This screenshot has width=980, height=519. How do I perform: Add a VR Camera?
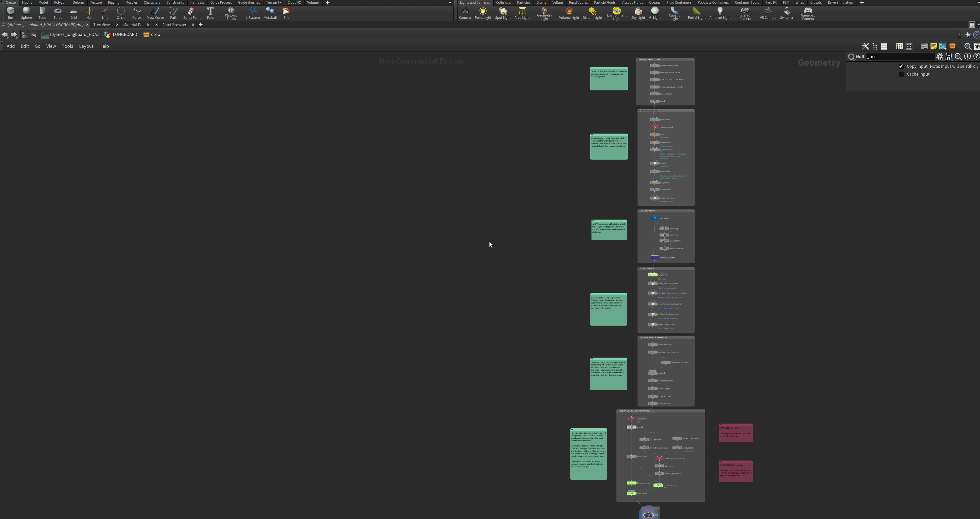768,13
